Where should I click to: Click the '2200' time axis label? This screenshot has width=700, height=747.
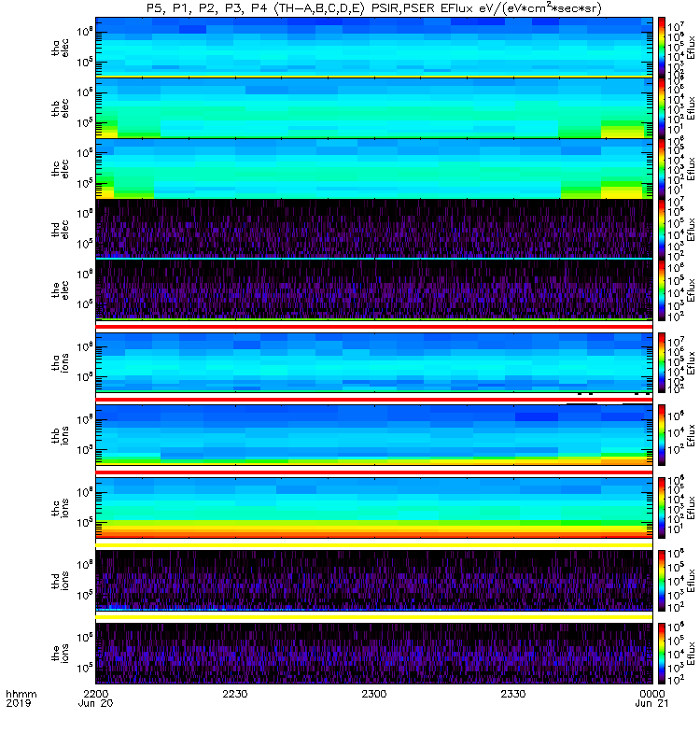[x=96, y=694]
